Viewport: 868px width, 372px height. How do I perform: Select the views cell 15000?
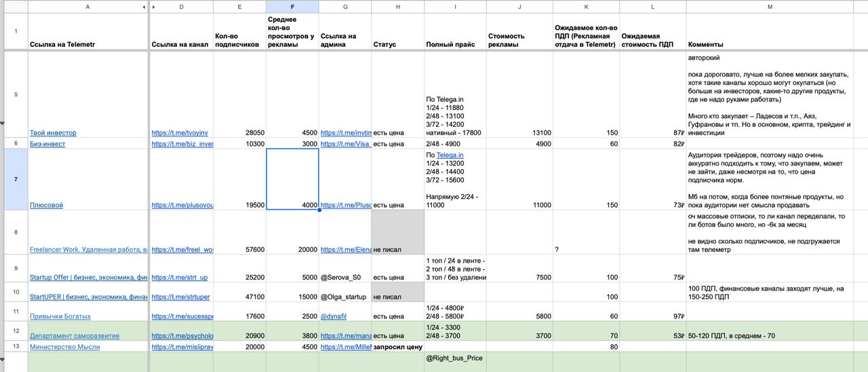(x=292, y=292)
